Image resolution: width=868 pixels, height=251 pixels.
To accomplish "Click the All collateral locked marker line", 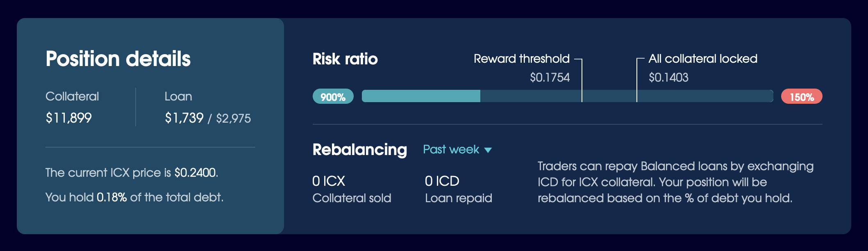I will (x=637, y=80).
